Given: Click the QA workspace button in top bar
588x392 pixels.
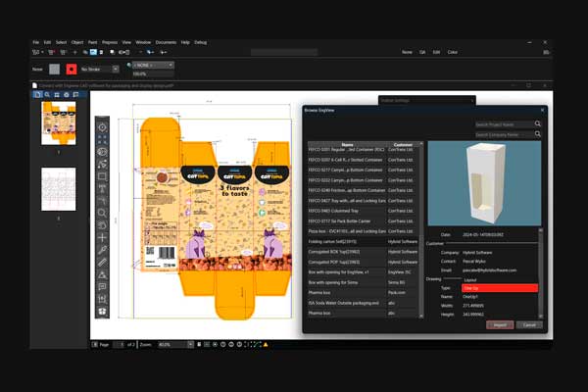Looking at the screenshot, I should pos(422,52).
